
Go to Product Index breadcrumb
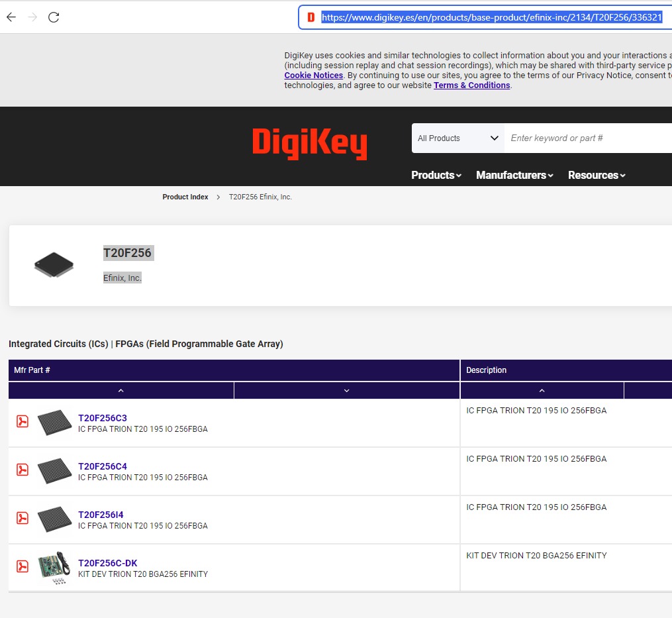tap(185, 197)
